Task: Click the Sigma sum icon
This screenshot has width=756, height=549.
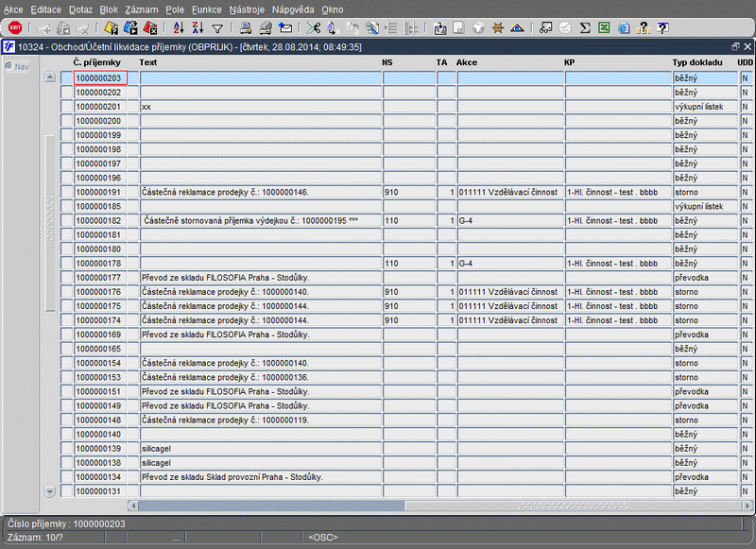Action: tap(585, 28)
